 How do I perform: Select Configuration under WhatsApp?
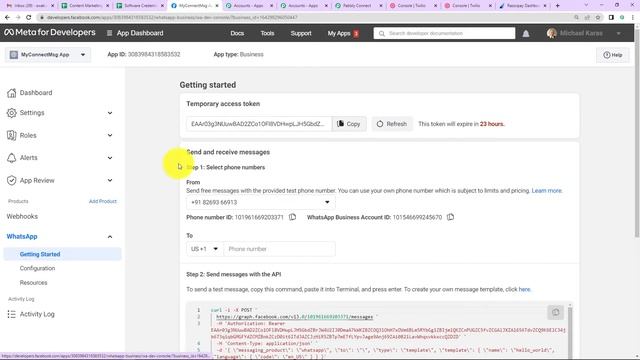tap(37, 268)
